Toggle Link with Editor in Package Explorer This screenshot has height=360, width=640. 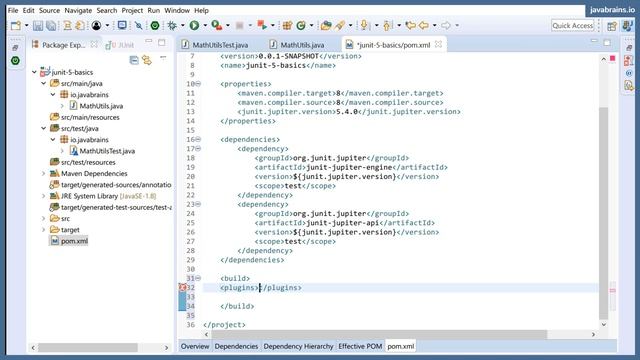click(147, 60)
